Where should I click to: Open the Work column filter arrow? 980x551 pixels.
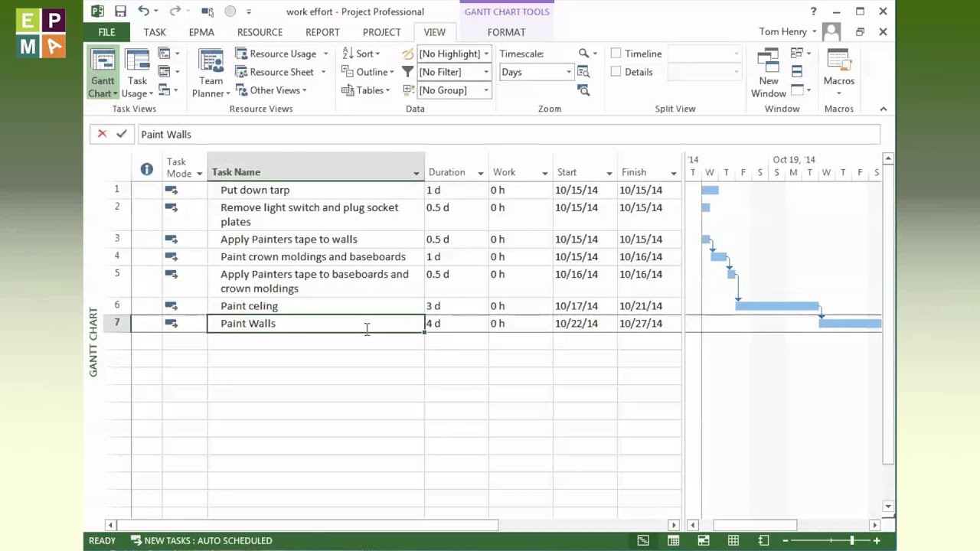pos(545,173)
